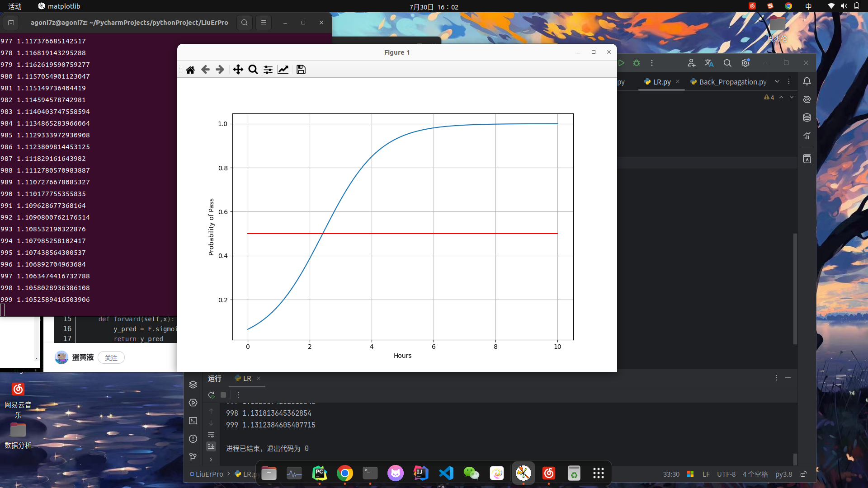Select the Pan axes tool
This screenshot has width=868, height=488.
pyautogui.click(x=238, y=70)
